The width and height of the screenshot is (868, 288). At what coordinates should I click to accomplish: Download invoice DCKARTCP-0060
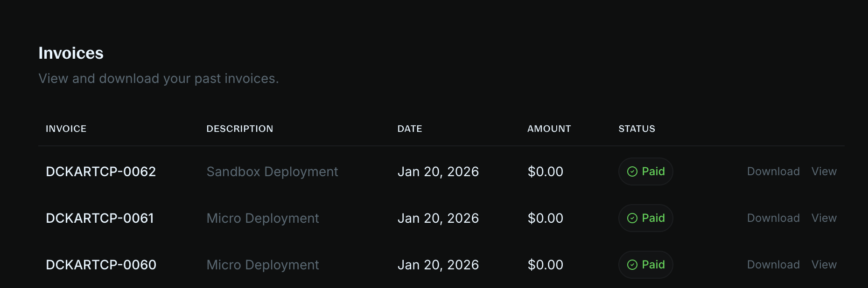[773, 264]
